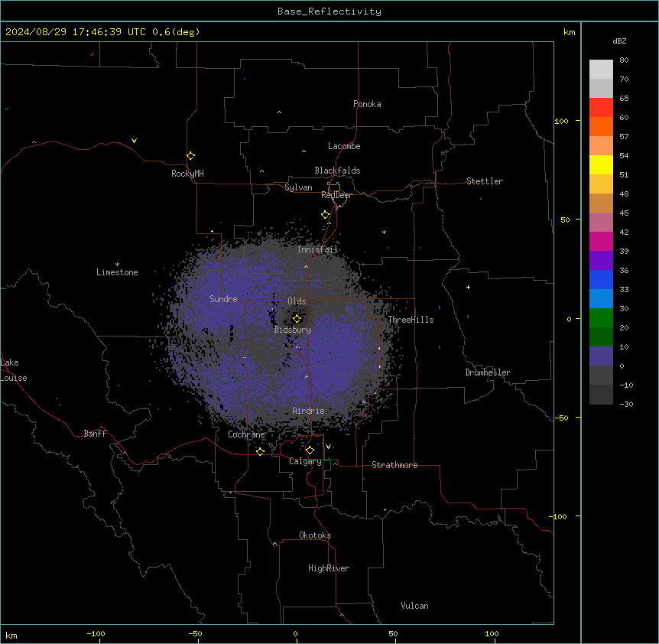Click the Blackfalds town label

point(337,171)
